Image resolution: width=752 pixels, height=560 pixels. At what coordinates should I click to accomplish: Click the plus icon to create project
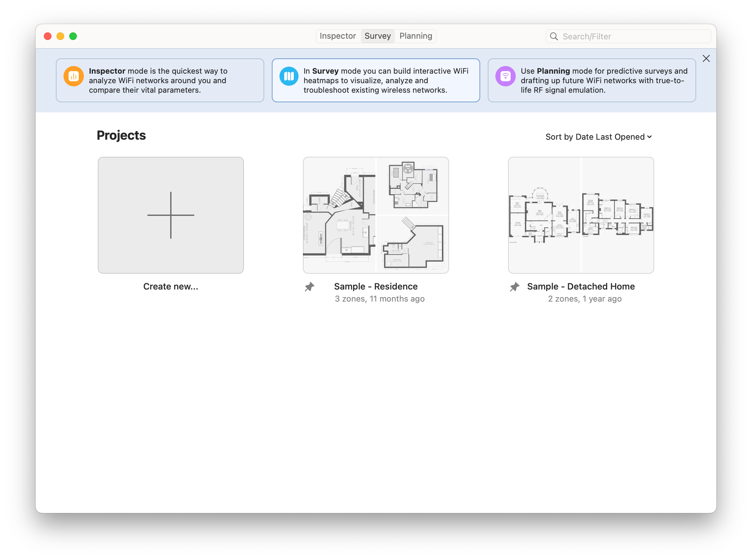(171, 215)
